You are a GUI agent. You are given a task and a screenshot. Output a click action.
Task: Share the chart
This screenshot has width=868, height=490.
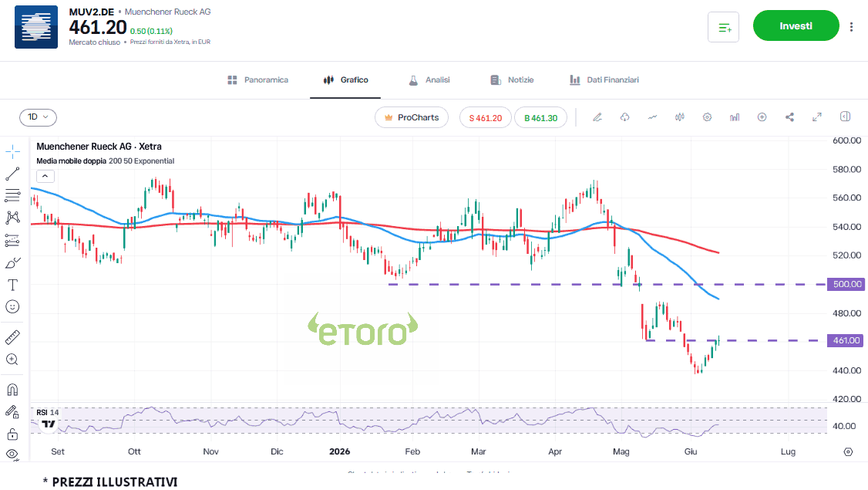tap(789, 117)
